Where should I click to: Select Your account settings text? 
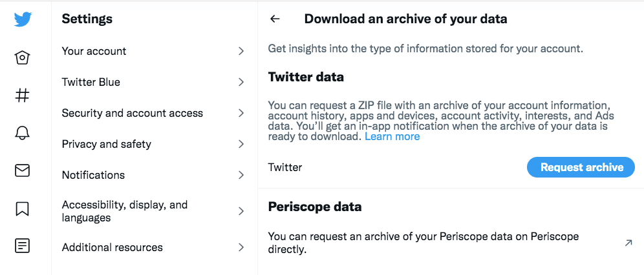point(94,51)
